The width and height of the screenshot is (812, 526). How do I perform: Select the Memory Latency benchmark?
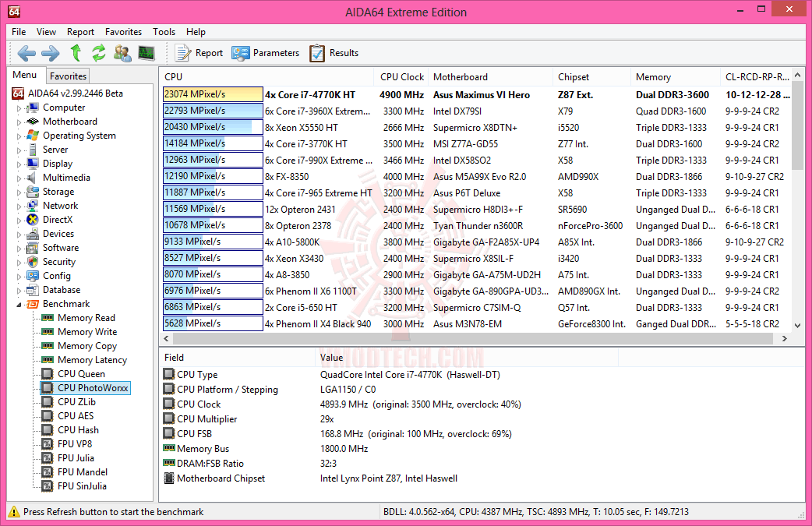point(92,360)
